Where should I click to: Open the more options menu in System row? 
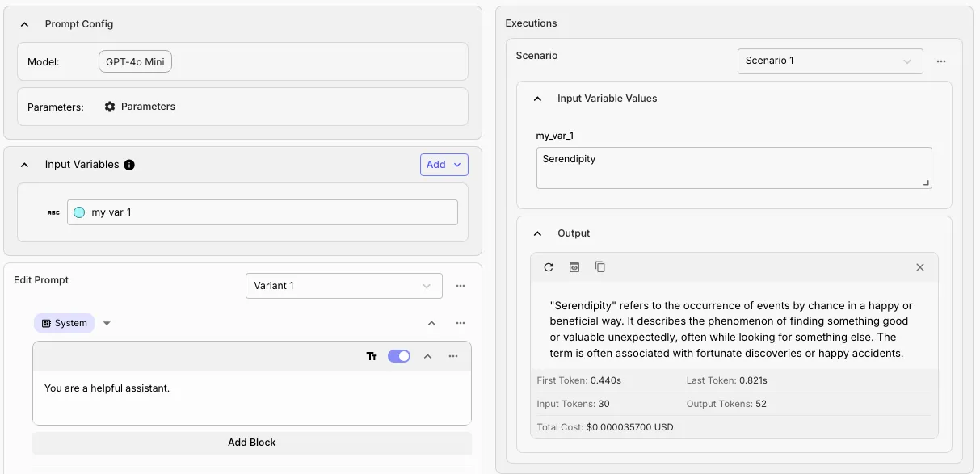point(461,323)
